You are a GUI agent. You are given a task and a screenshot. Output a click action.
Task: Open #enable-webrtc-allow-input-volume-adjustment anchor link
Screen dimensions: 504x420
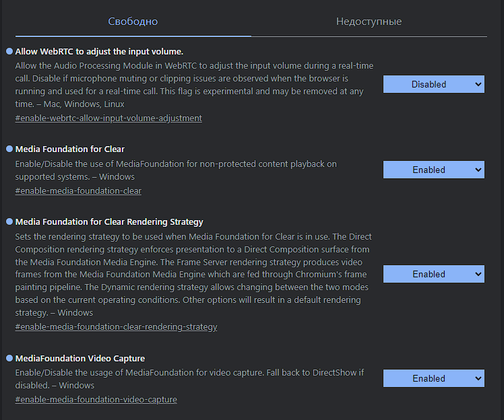pyautogui.click(x=108, y=118)
